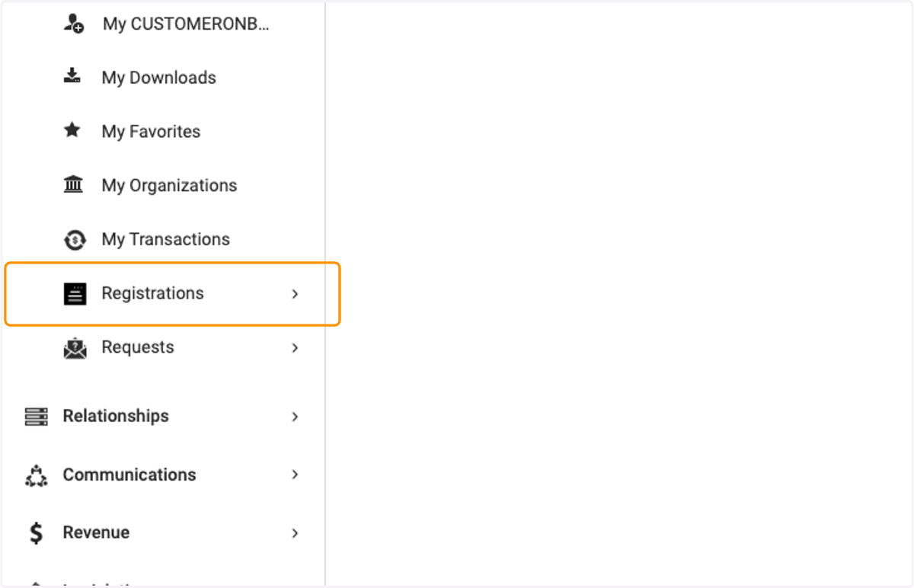
Task: Click the My CUSTOMERONB person-plus icon
Action: coord(73,24)
